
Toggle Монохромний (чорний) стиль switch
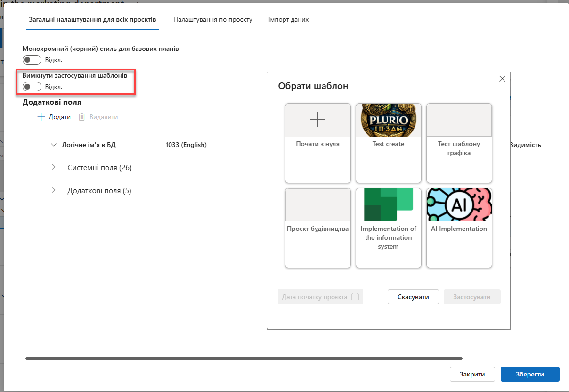(x=32, y=60)
